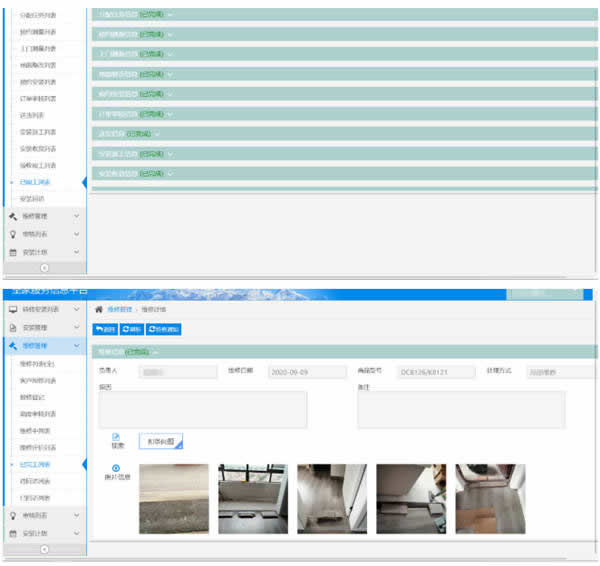Click the calendar icon in the lower sidebar
Viewport: 600px width, 566px height.
(13, 533)
